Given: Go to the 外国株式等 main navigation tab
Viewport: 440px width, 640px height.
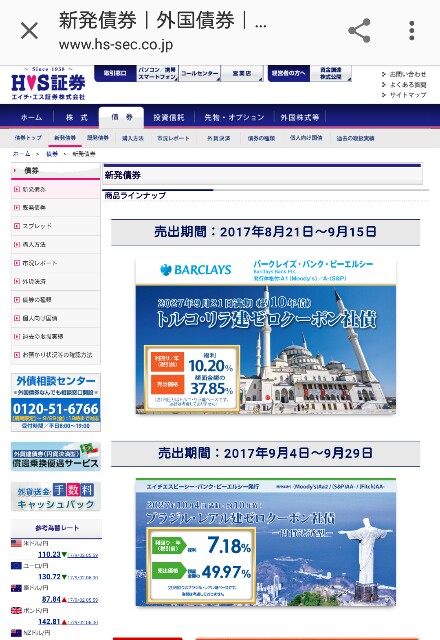Looking at the screenshot, I should [300, 118].
